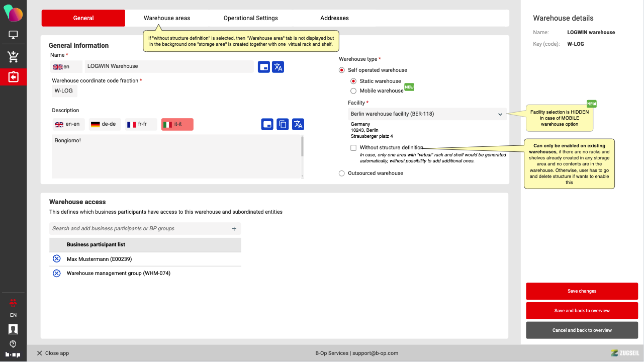This screenshot has height=362, width=644.
Task: Click the plus to add a business participant
Action: (x=234, y=229)
